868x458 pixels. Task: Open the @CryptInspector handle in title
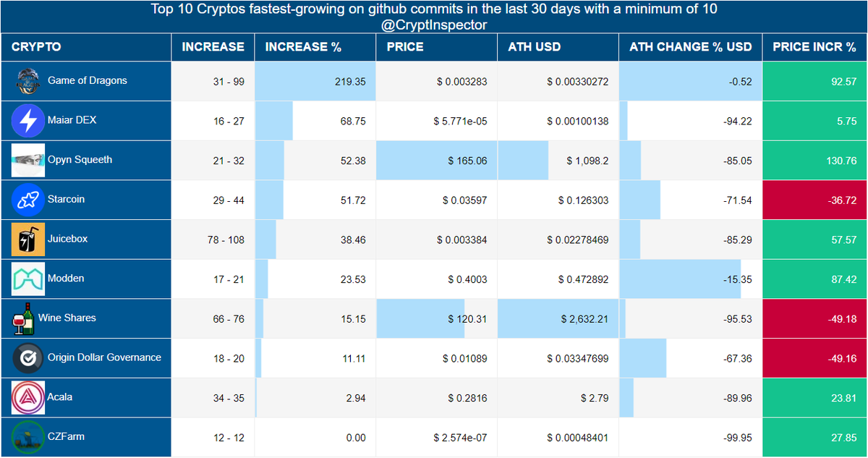[x=434, y=25]
